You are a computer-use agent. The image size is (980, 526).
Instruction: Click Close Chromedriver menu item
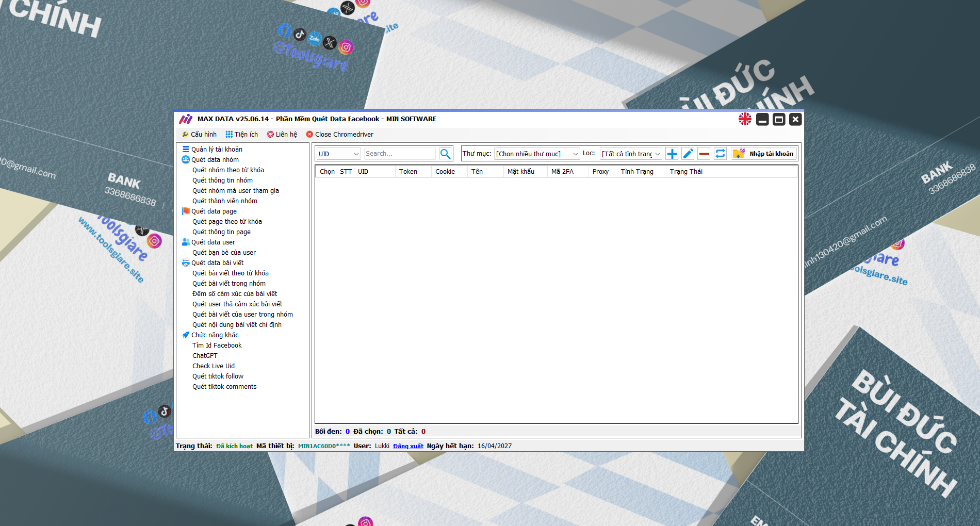pyautogui.click(x=340, y=134)
